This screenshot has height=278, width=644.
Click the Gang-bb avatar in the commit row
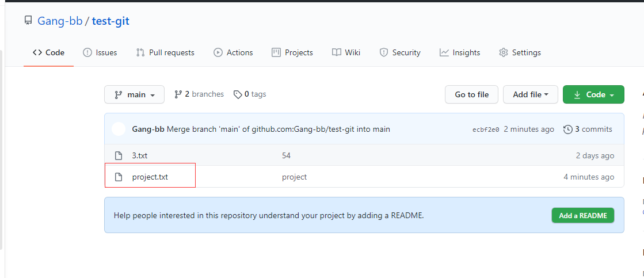click(119, 130)
